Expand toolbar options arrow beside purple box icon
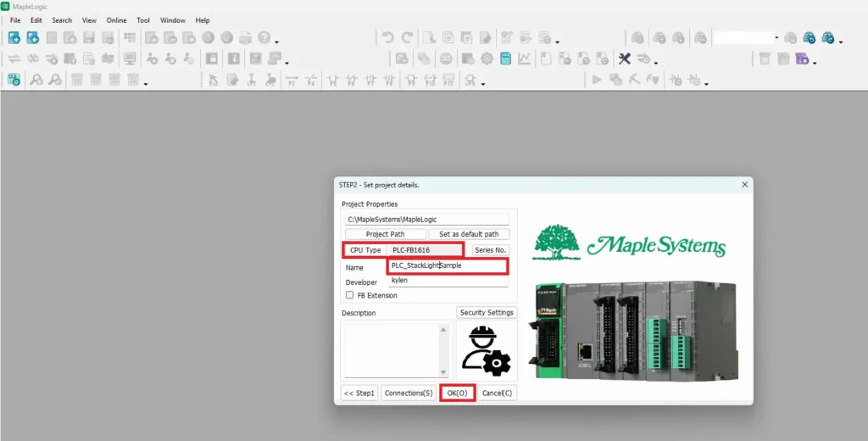Screen dimensions: 868x441 pyautogui.click(x=815, y=63)
